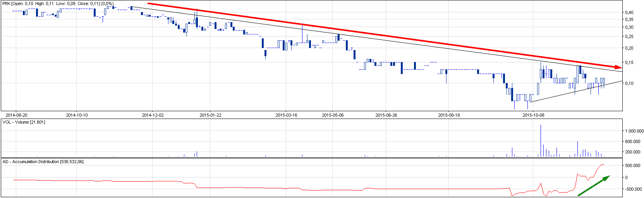
Task: Click the 2015-06-26 date axis label
Action: pyautogui.click(x=386, y=115)
